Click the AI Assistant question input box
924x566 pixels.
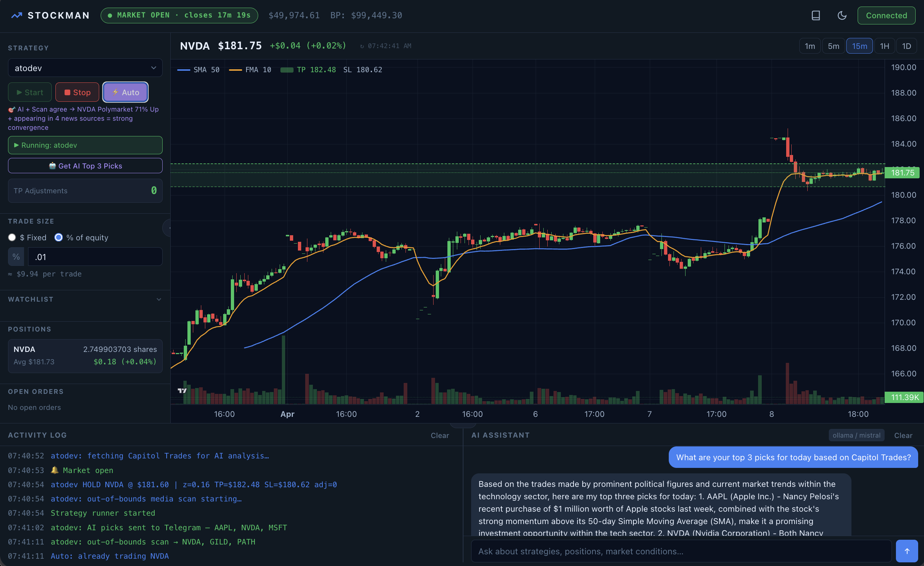pos(681,551)
